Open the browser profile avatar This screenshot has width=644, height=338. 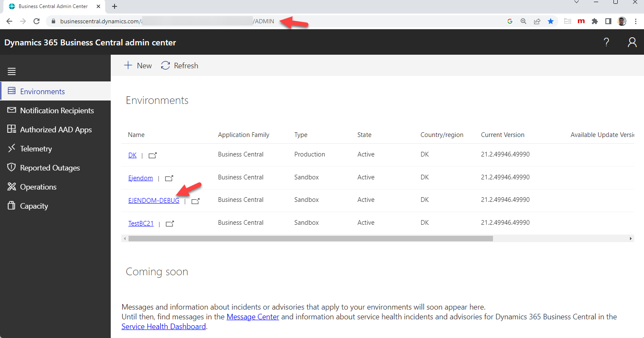tap(622, 21)
